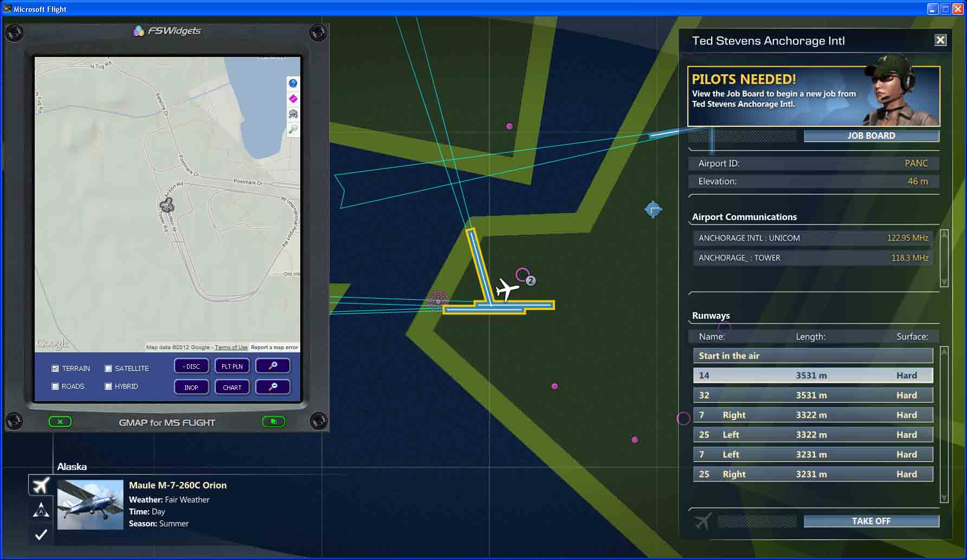Zoom in with the magnifier plus button
This screenshot has height=560, width=967.
coord(273,366)
